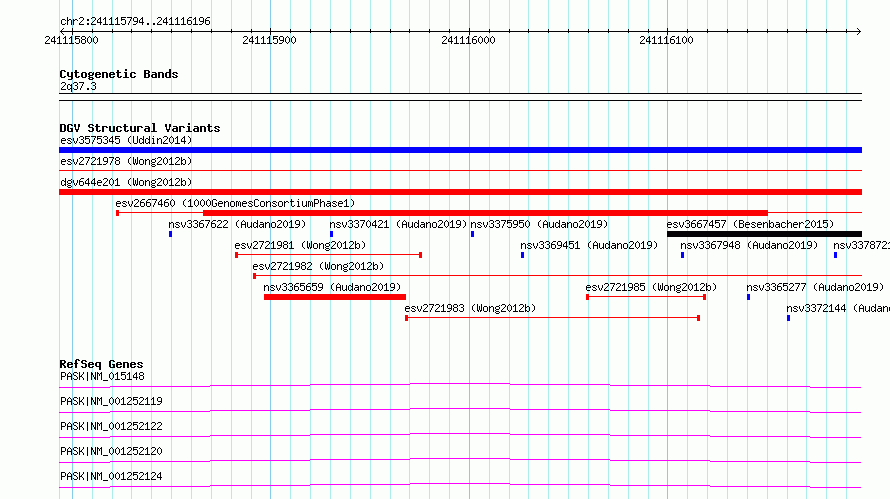Screen dimensions: 890x499
Task: Open the dgv644e201 (Wong2012b) variant label
Action: (x=126, y=182)
